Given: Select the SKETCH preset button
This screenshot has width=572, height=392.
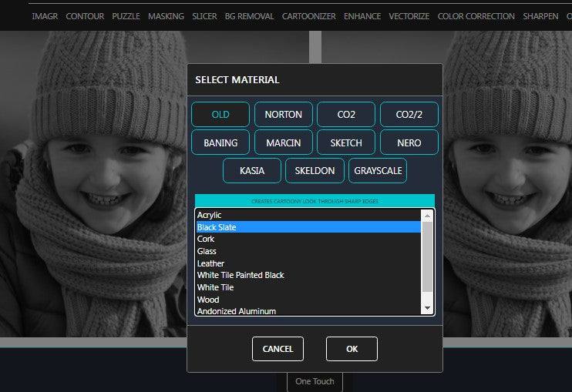Looking at the screenshot, I should pyautogui.click(x=346, y=142).
